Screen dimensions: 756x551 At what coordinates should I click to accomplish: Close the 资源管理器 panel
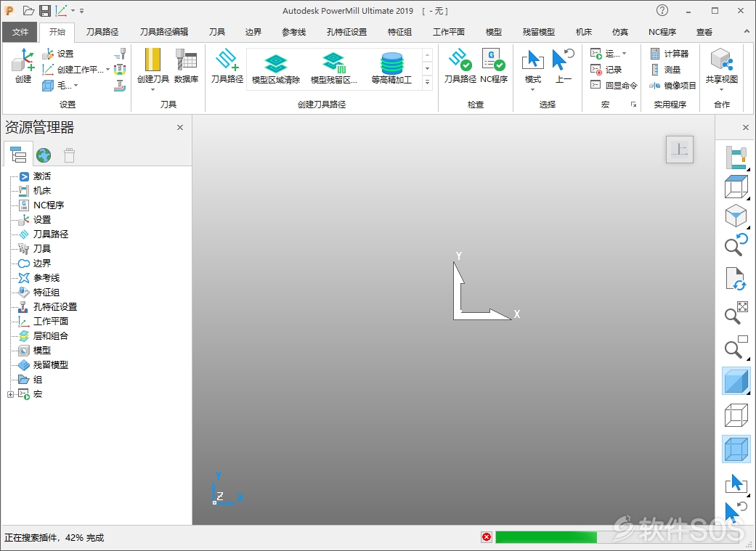pyautogui.click(x=180, y=127)
